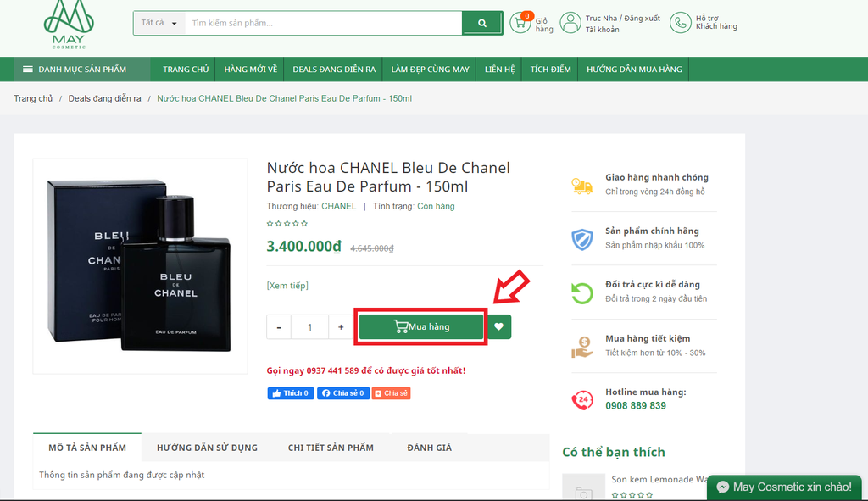
Task: Open the Tất cả category dropdown
Action: [x=159, y=23]
